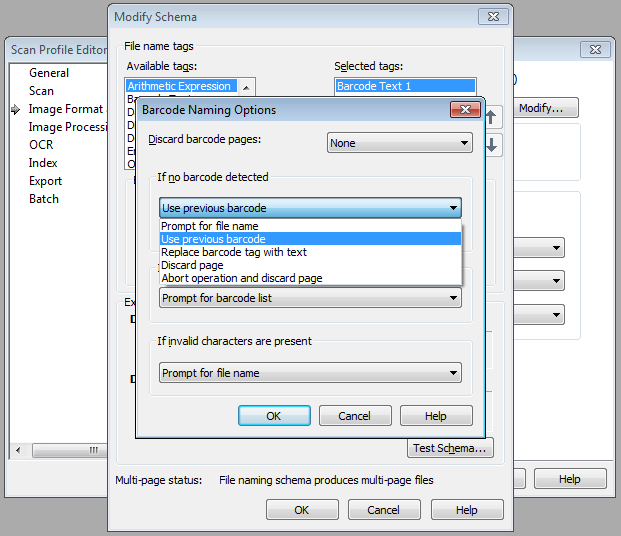This screenshot has width=621, height=536.
Task: Click OK in the Modify Schema window
Action: pyautogui.click(x=302, y=509)
